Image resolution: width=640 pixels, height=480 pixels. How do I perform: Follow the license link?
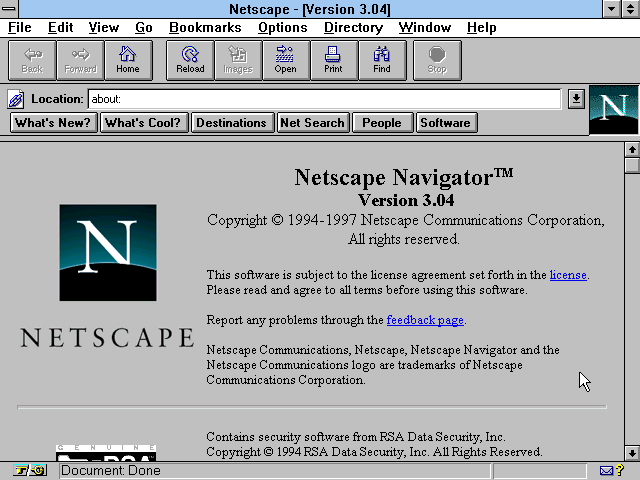pyautogui.click(x=568, y=275)
